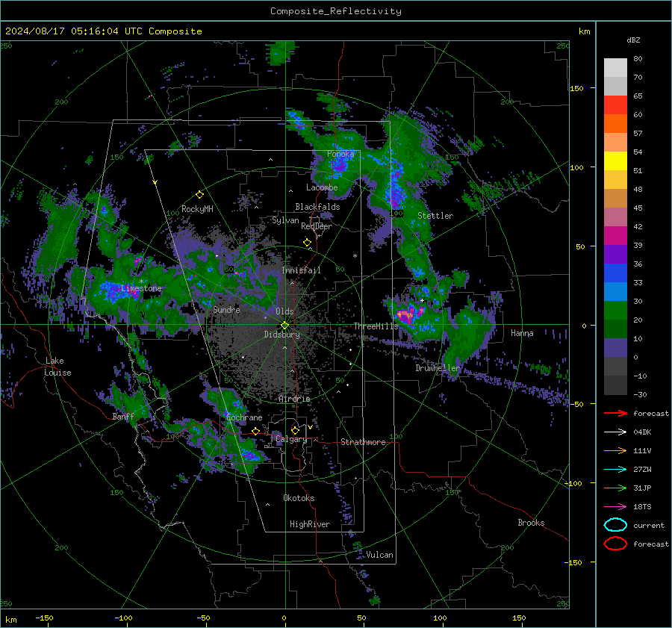The width and height of the screenshot is (672, 628).
Task: Click the intense storm cell northwest of ThreeHills label
Action: pyautogui.click(x=406, y=316)
